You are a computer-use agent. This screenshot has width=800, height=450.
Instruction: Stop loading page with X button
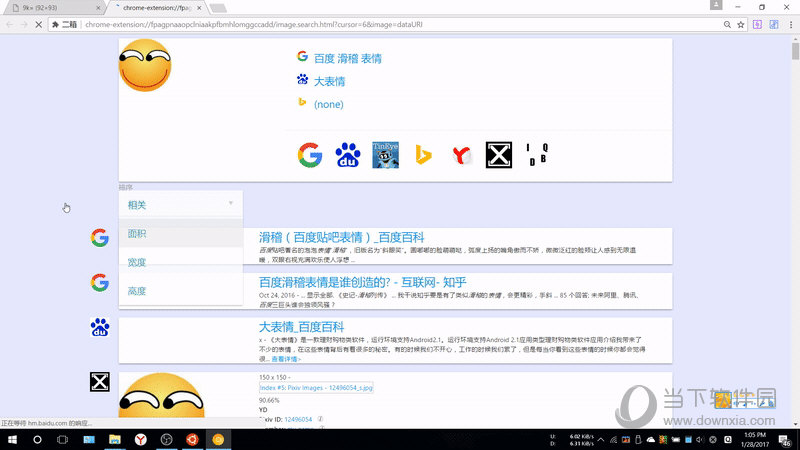38,24
